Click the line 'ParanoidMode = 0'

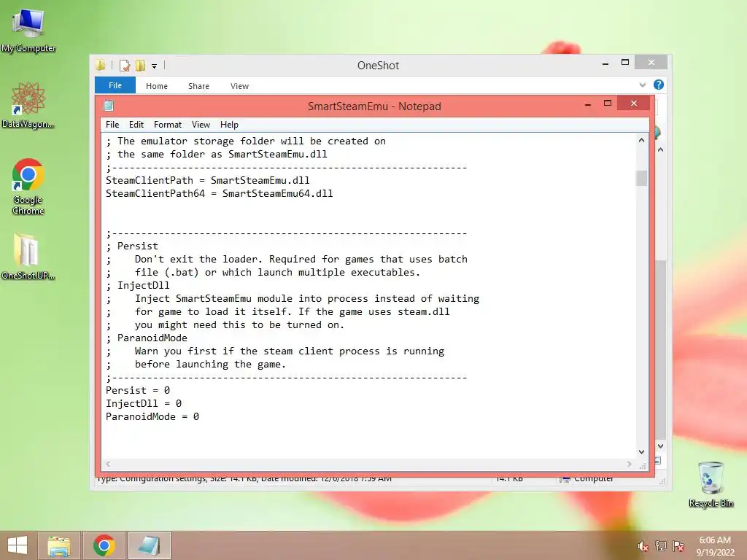(152, 416)
